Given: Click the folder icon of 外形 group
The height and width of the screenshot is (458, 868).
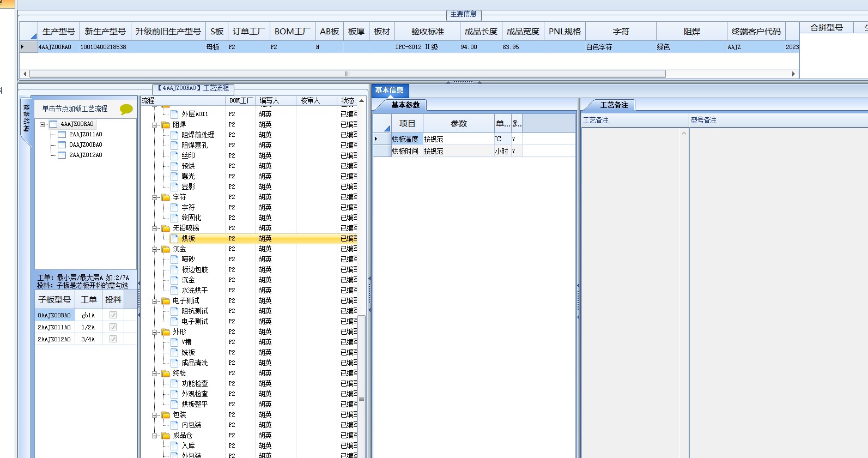Looking at the screenshot, I should tap(166, 332).
